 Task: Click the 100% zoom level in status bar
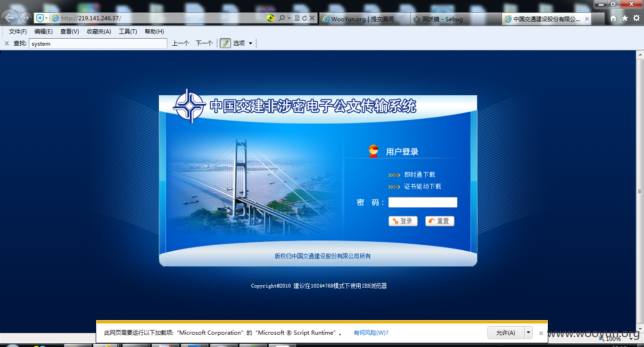(x=613, y=339)
